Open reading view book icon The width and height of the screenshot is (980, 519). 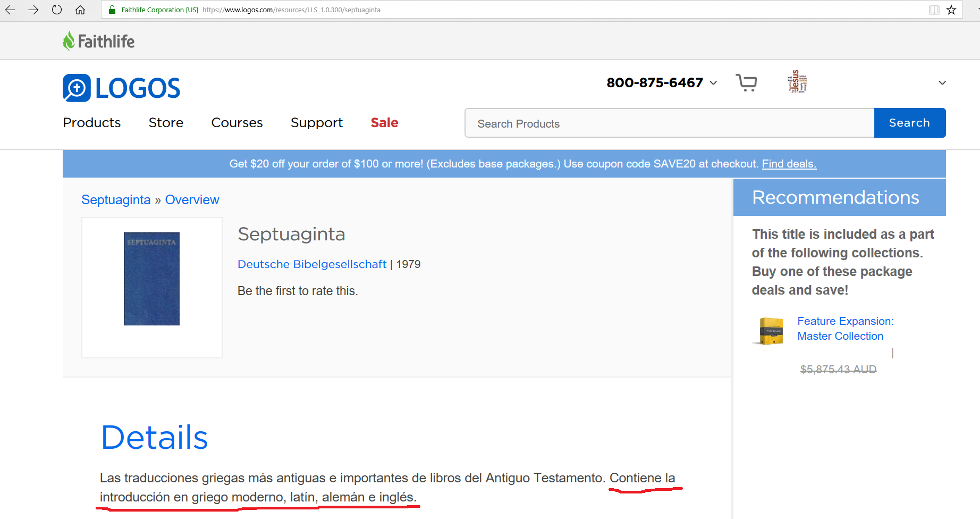934,10
